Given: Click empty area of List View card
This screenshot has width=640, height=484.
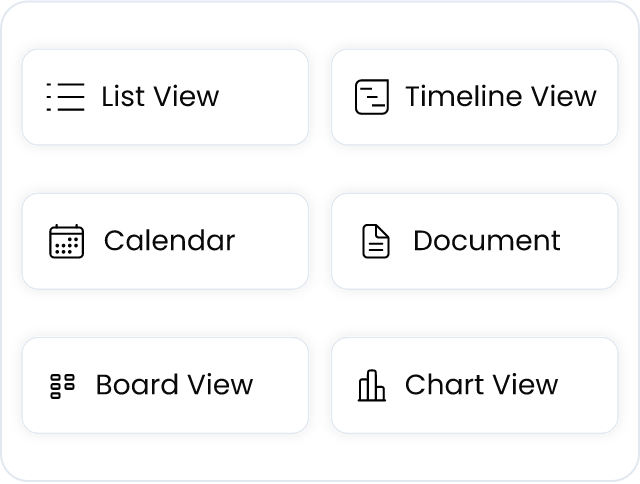Looking at the screenshot, I should 265,97.
